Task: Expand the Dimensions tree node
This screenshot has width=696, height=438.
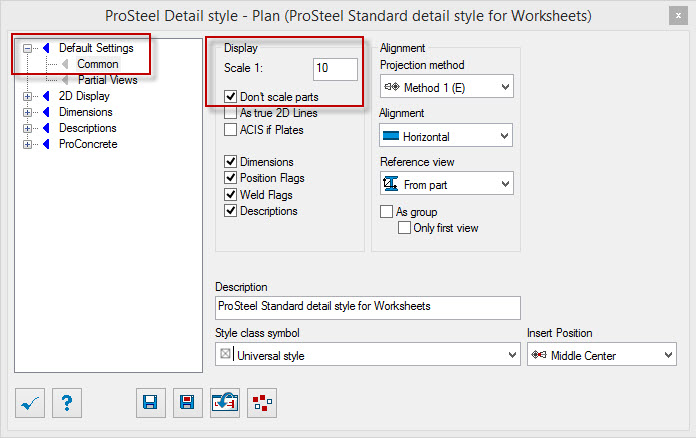Action: click(x=28, y=112)
